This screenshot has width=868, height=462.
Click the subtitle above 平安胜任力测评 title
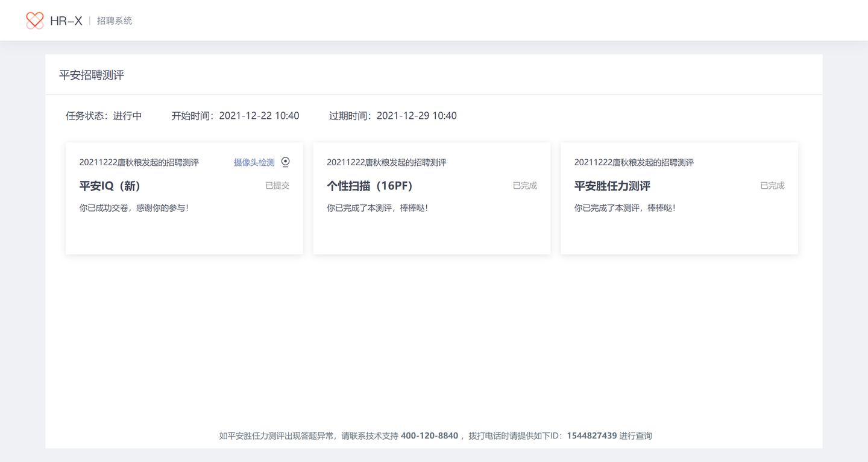coord(634,162)
